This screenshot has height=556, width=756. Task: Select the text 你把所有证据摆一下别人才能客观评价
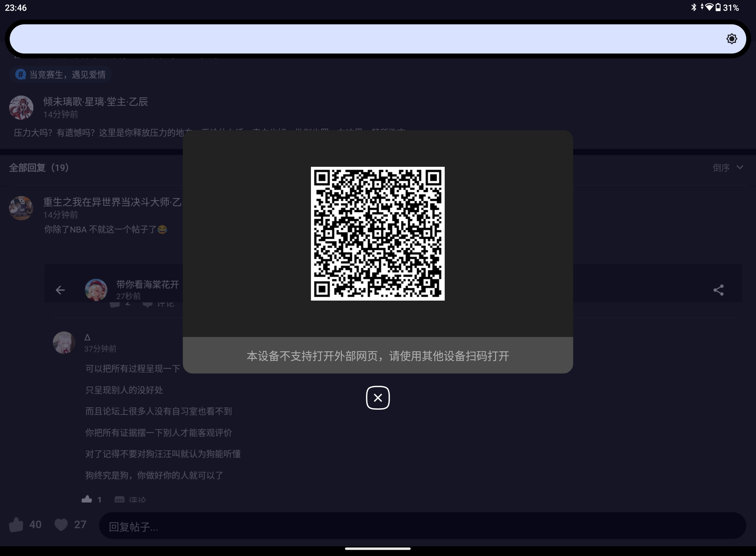[x=158, y=433]
